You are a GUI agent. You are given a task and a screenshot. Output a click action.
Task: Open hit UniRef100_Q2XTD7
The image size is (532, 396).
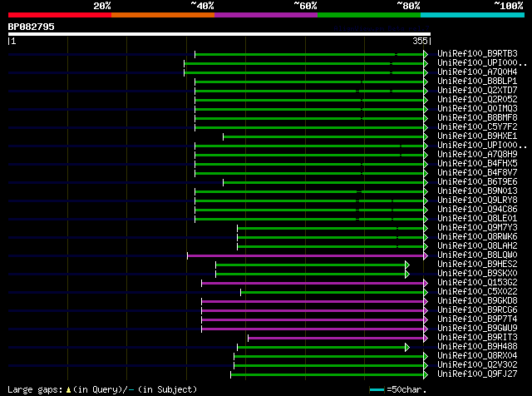[477, 91]
